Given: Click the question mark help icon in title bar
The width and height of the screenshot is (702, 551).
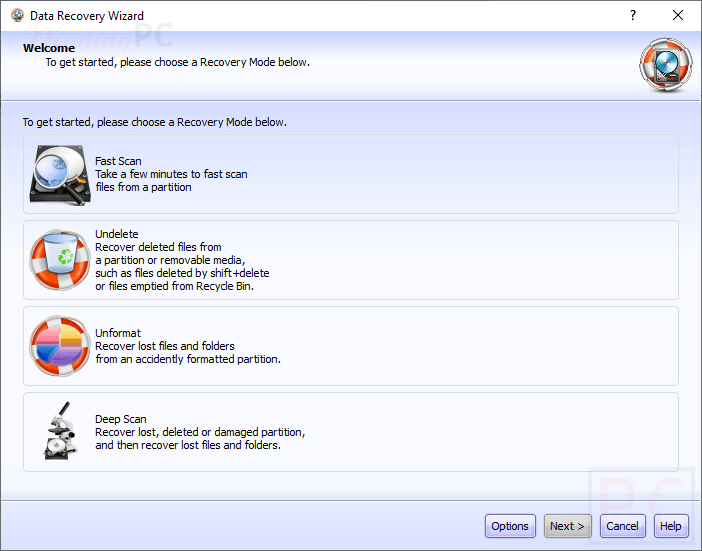Looking at the screenshot, I should click(x=633, y=16).
